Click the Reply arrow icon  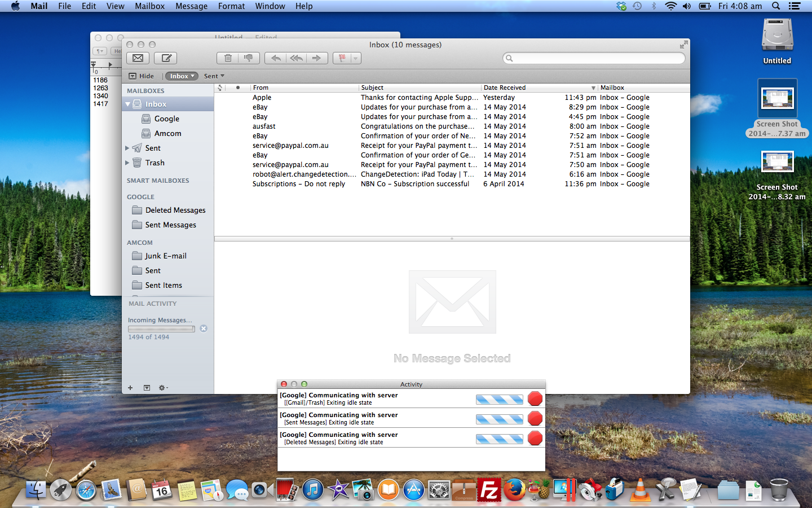coord(275,58)
